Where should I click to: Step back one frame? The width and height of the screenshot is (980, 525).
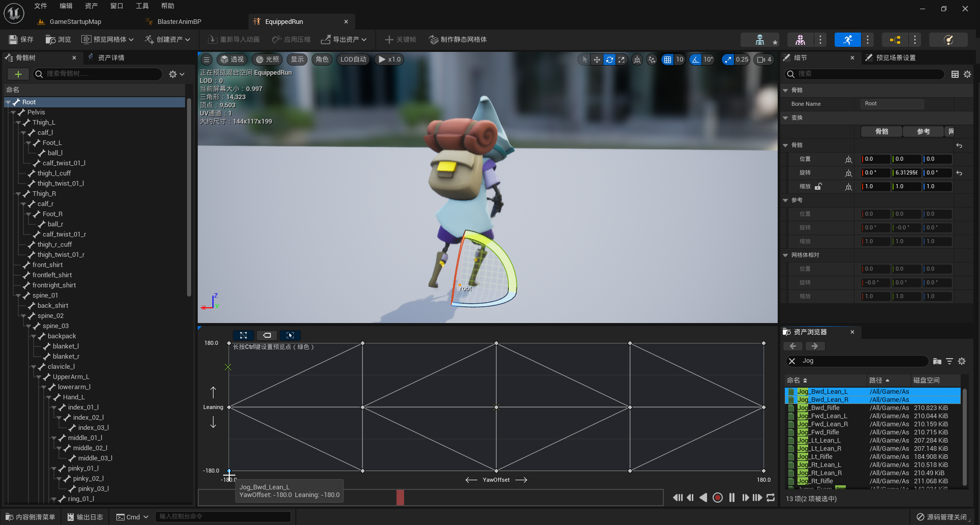(x=690, y=498)
